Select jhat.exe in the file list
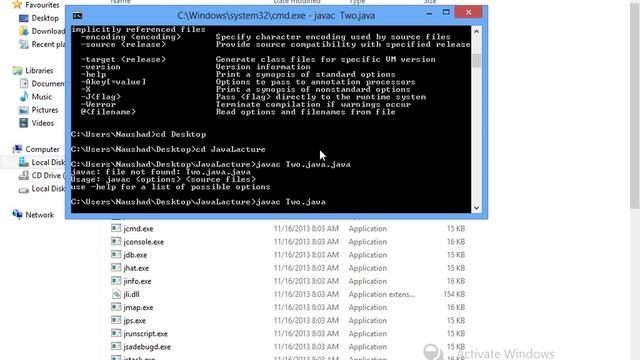The height and width of the screenshot is (360, 640). (x=136, y=268)
